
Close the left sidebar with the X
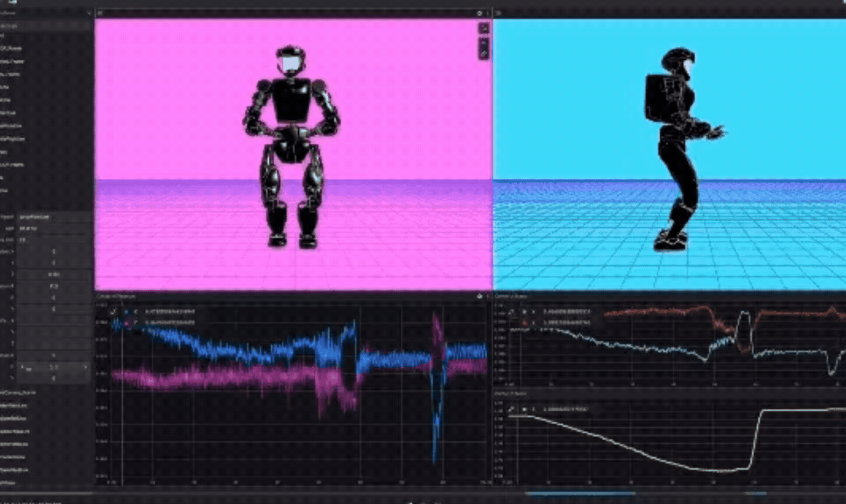(89, 14)
